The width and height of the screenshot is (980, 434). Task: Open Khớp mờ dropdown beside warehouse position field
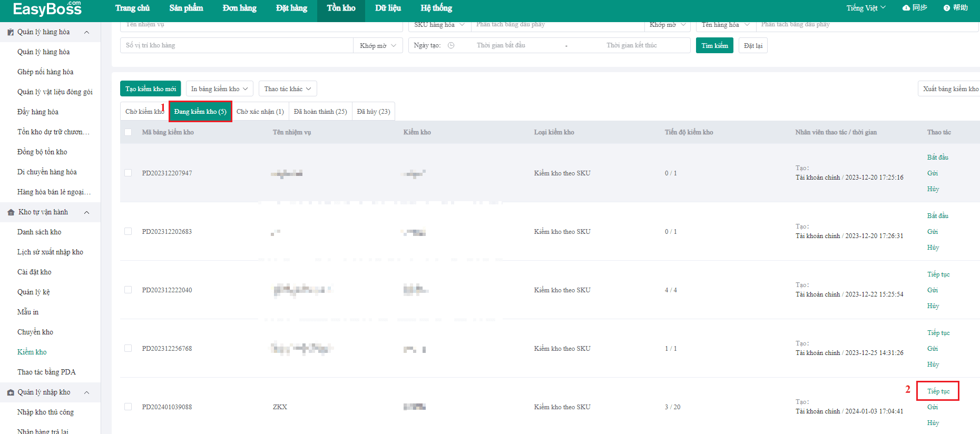378,45
